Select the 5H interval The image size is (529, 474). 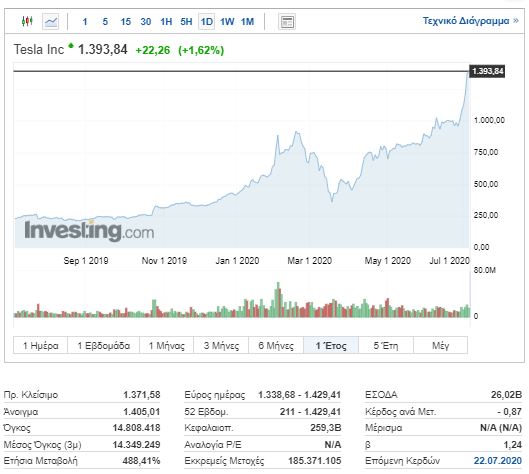186,22
